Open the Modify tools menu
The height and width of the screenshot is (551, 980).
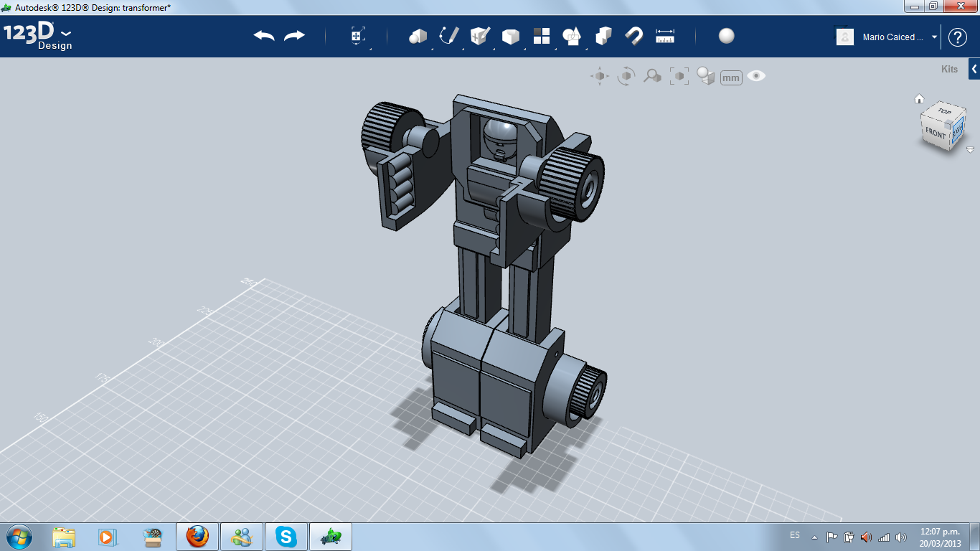(511, 36)
